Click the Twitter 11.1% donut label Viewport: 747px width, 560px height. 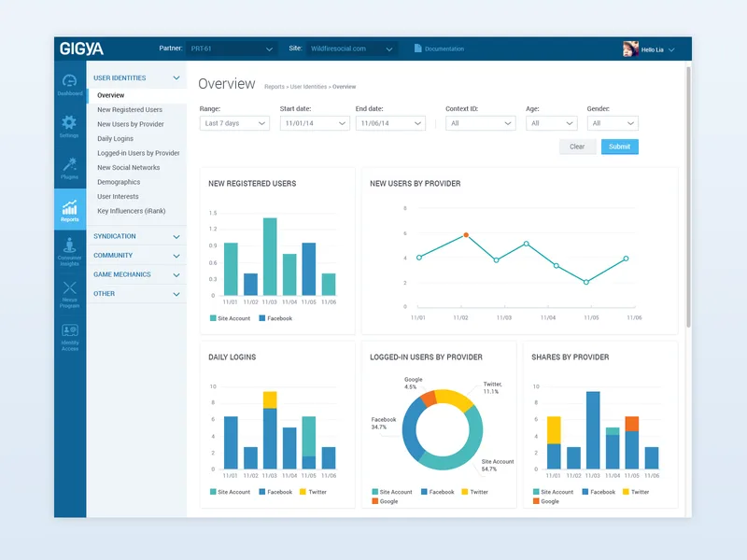point(493,387)
